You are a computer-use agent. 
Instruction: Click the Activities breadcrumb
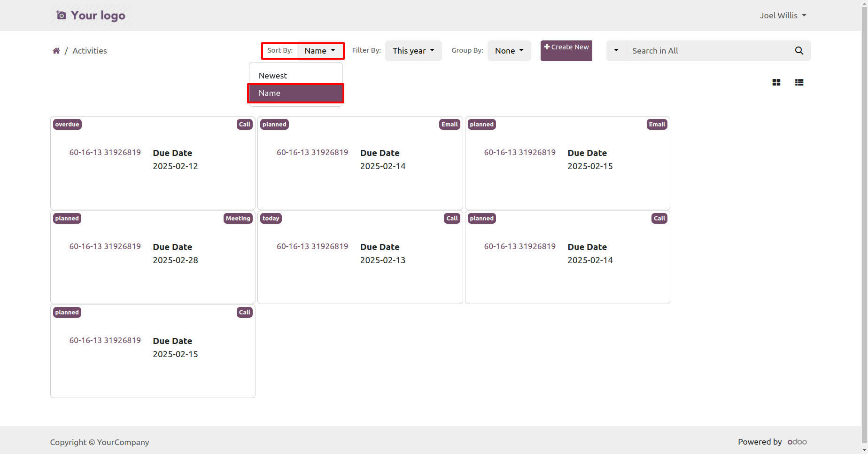point(90,51)
